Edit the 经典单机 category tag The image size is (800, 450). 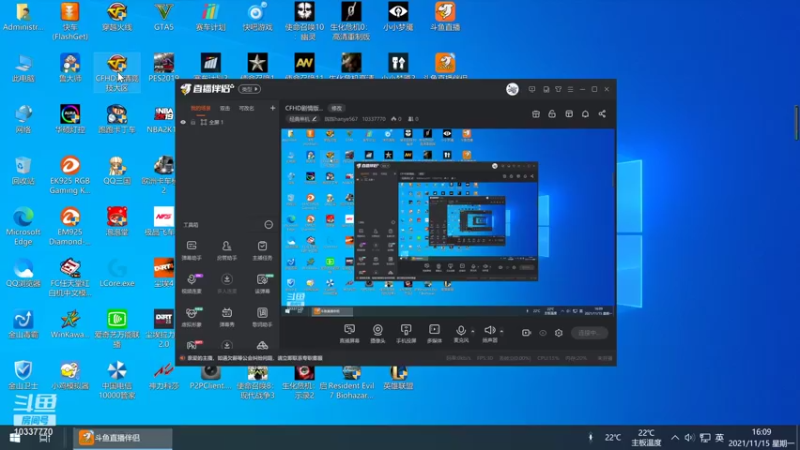click(303, 119)
